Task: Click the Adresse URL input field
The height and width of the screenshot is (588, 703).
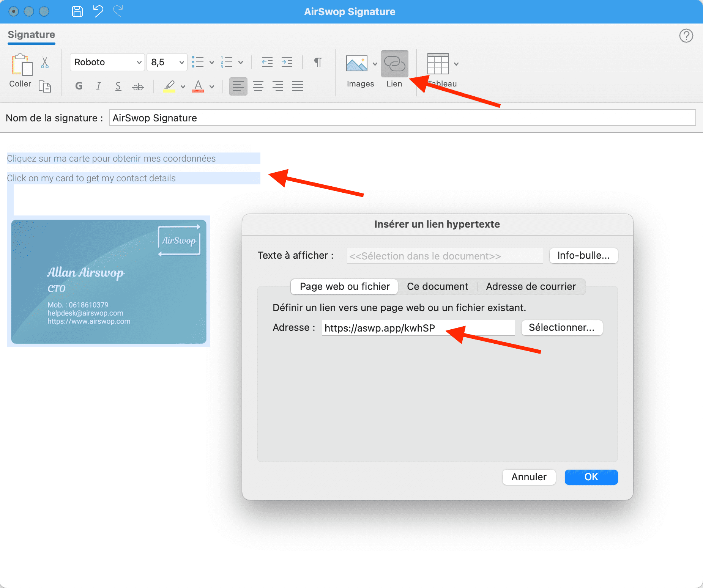Action: point(418,328)
